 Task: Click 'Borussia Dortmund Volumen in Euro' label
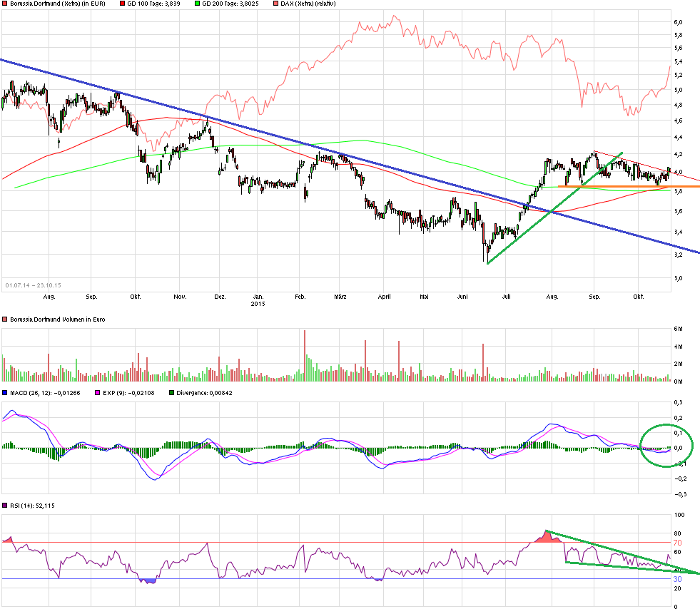point(58,319)
